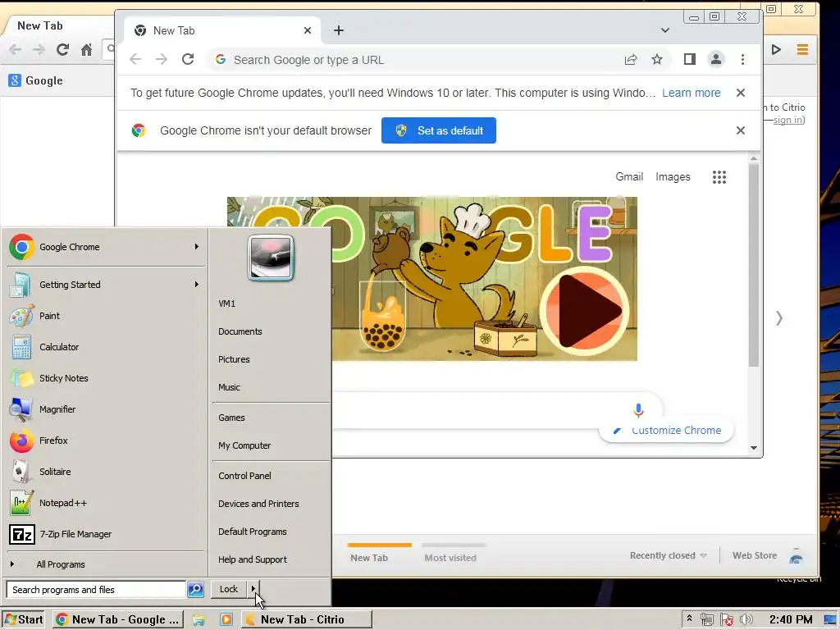Click Chrome share page icon

pos(631,59)
